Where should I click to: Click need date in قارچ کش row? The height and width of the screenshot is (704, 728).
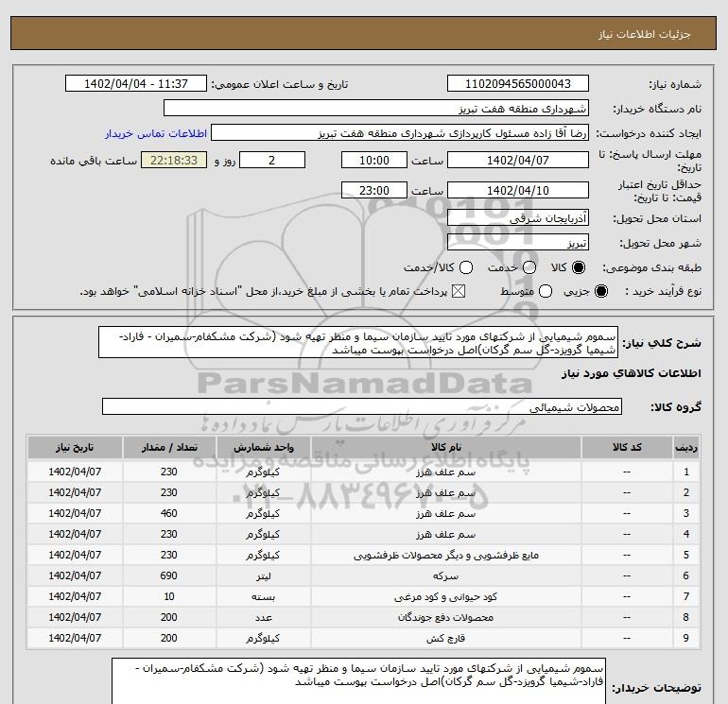pos(75,639)
